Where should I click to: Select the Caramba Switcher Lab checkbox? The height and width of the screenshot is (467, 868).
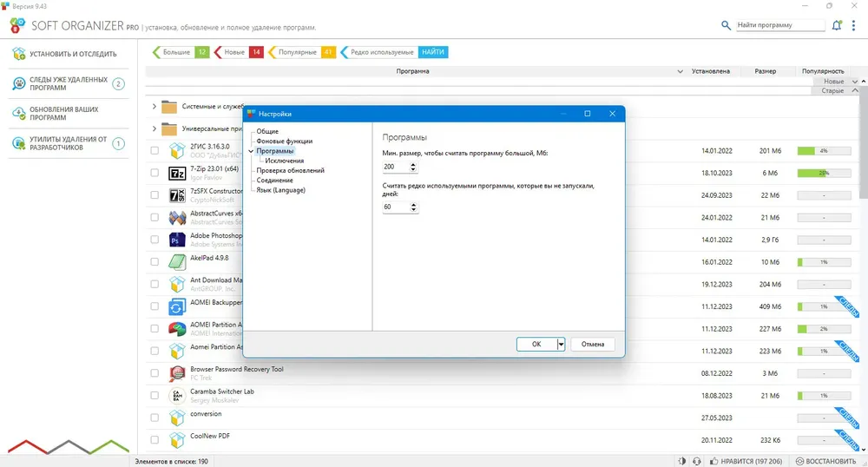[x=155, y=395]
